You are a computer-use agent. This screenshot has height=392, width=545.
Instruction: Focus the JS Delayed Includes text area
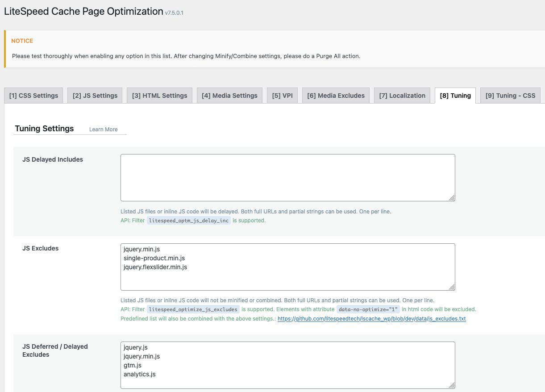click(x=287, y=177)
